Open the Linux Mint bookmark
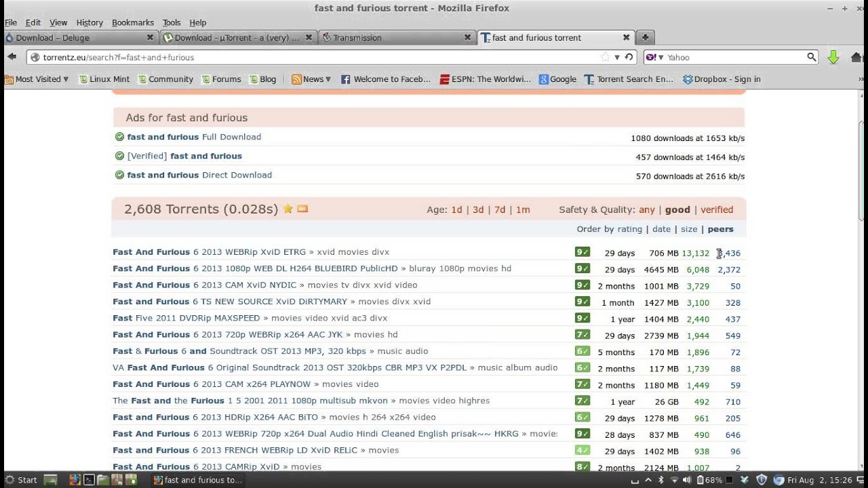Viewport: 868px width, 488px height. (104, 79)
